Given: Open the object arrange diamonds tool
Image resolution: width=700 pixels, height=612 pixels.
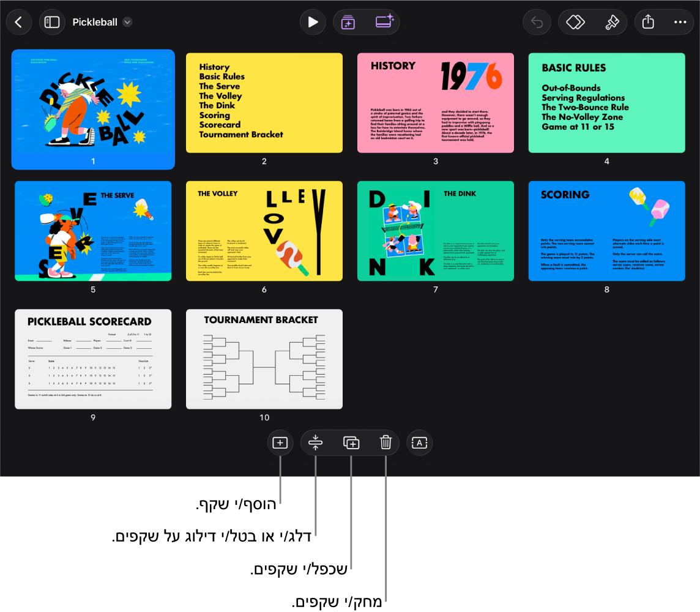Looking at the screenshot, I should point(575,22).
